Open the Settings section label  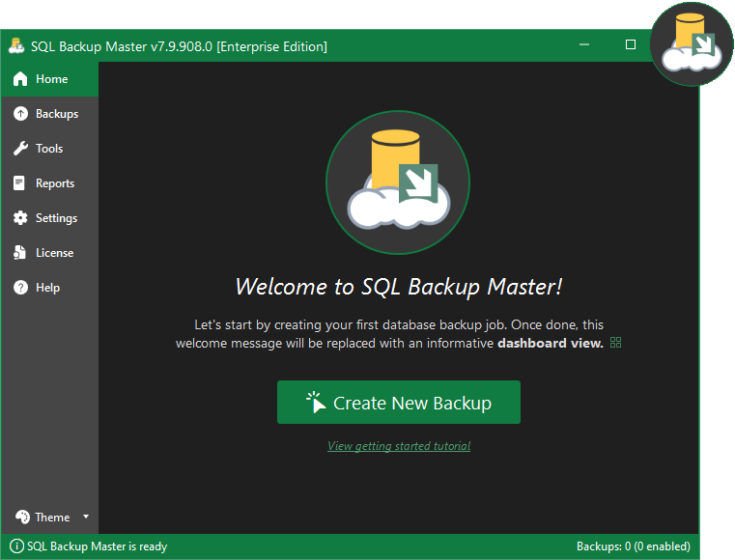point(57,218)
